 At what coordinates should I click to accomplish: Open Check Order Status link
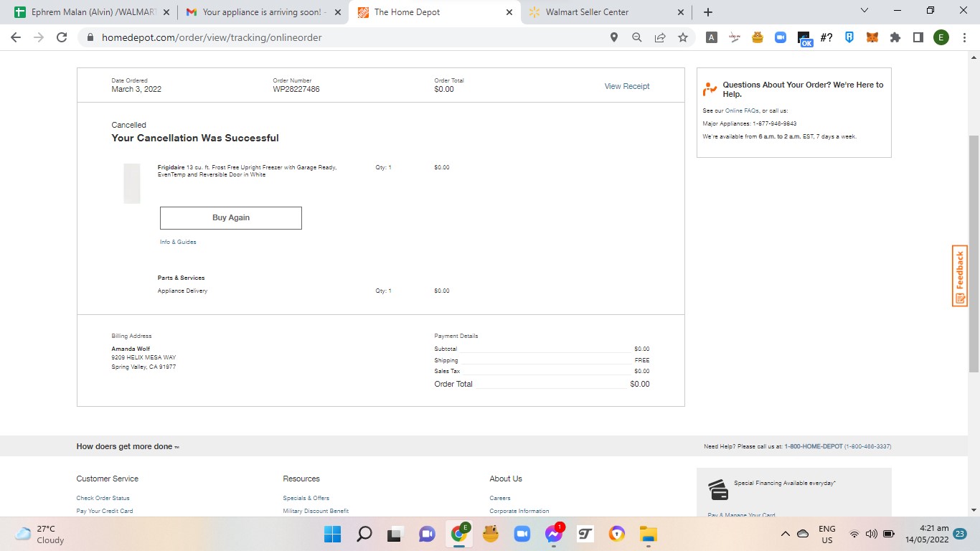tap(103, 498)
